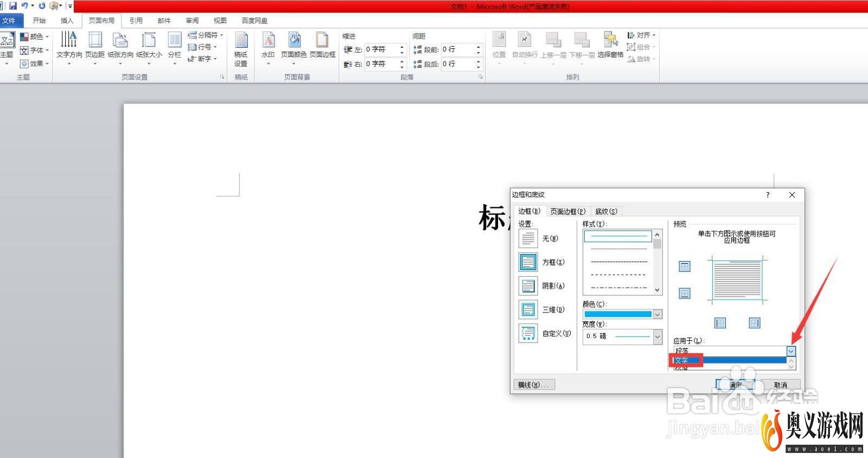Open the 行号 line numbers dropdown
The width and height of the screenshot is (868, 458).
[202, 47]
